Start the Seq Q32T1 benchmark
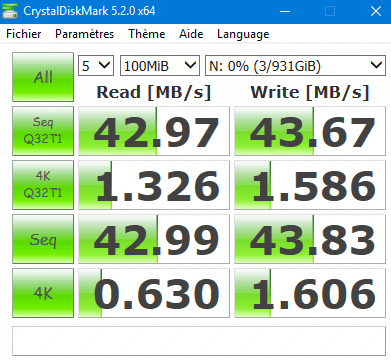Screen dimensions: 391x360 43,131
